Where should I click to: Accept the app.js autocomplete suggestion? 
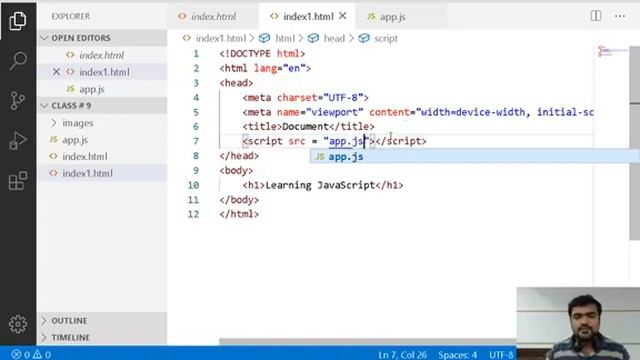[474, 157]
